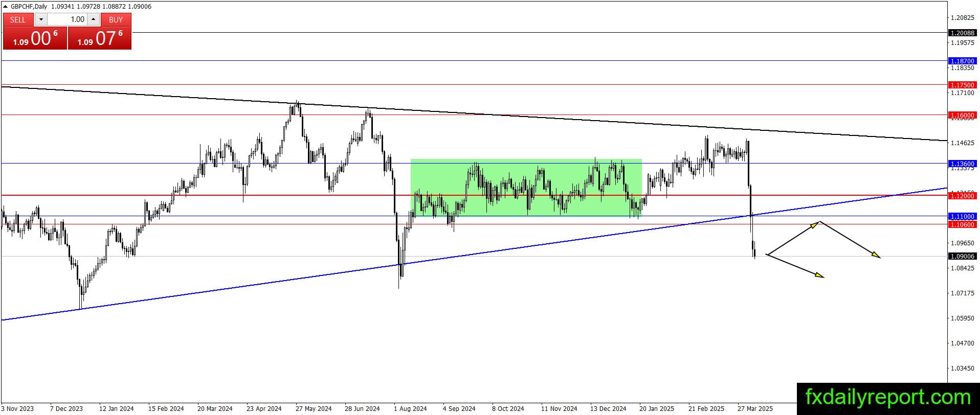Click the 1.04700 price scale value
This screenshot has height=415, width=980.
point(962,343)
